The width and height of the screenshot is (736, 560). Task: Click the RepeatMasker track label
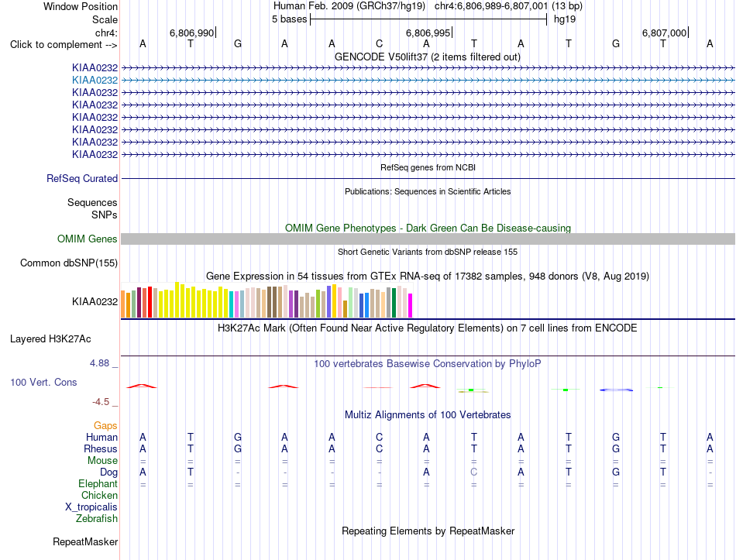pyautogui.click(x=85, y=541)
